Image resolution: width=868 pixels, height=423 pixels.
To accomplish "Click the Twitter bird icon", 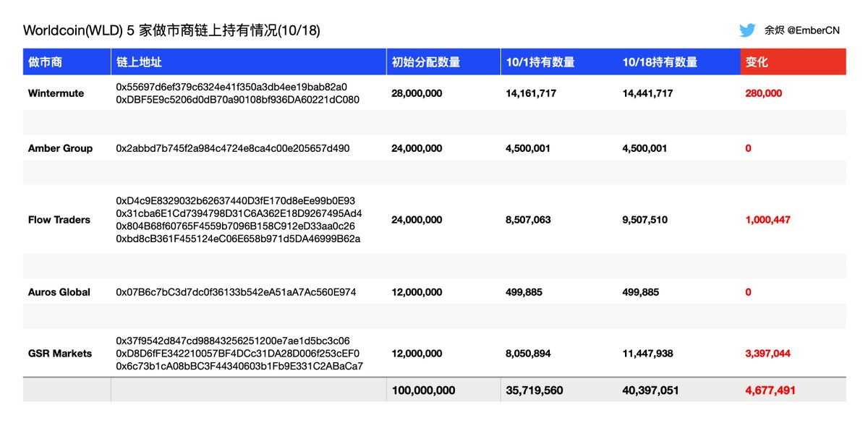I will (x=747, y=30).
